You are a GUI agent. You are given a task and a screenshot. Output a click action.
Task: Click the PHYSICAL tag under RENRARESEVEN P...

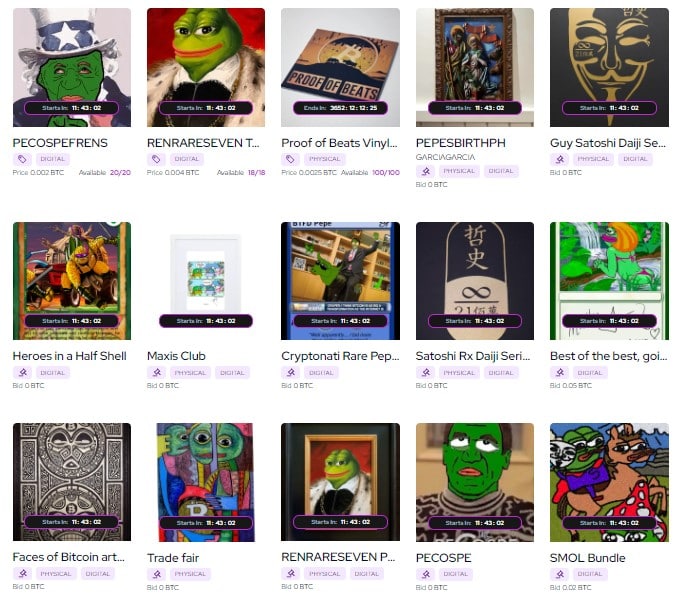coord(324,574)
